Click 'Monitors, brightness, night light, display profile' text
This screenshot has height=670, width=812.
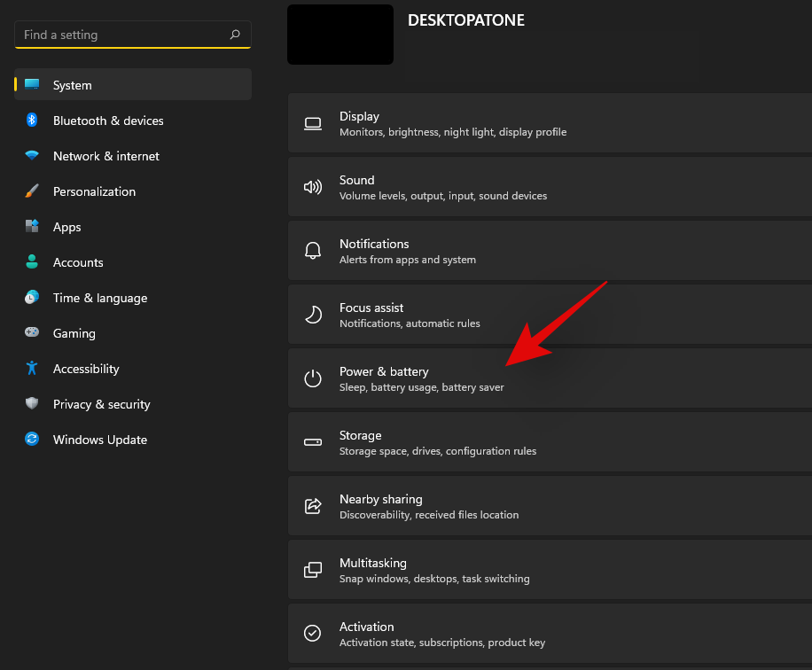[453, 132]
